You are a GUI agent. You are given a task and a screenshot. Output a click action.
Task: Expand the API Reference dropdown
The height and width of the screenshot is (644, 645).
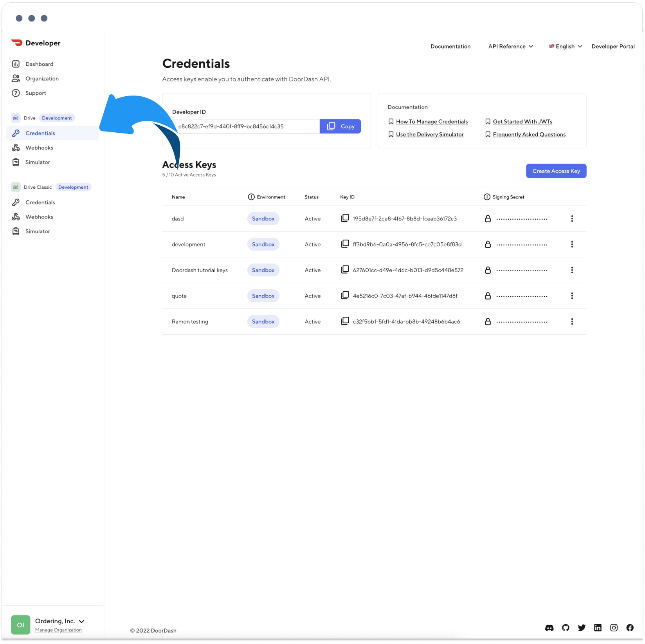pyautogui.click(x=510, y=46)
